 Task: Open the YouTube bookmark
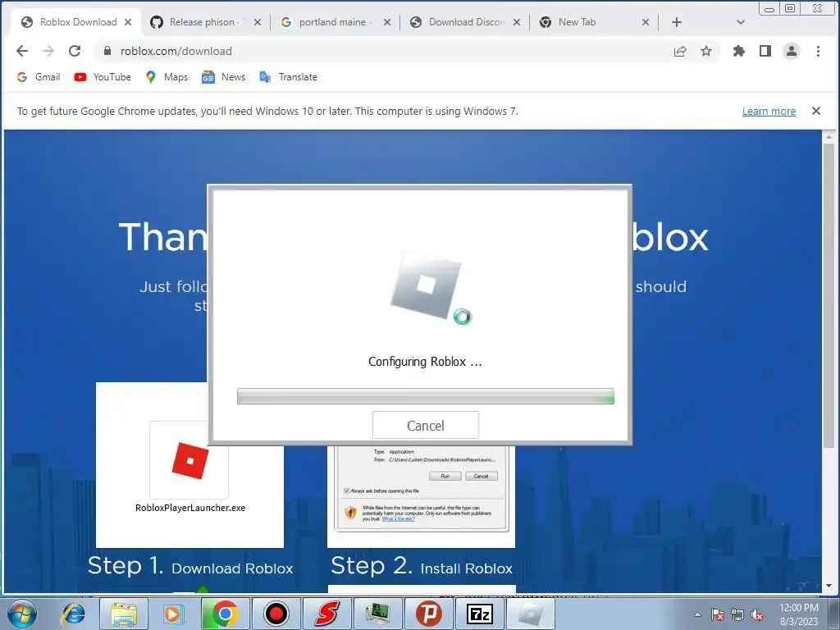[x=103, y=76]
